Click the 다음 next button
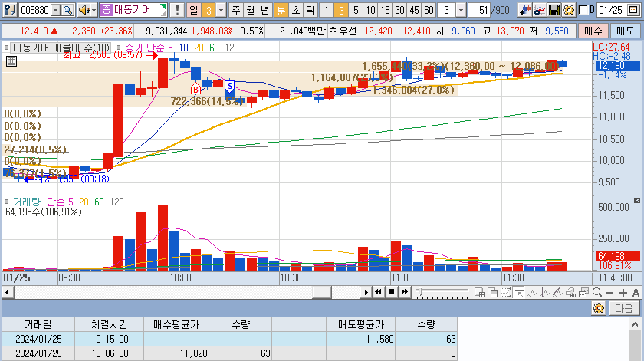The width and height of the screenshot is (644, 361). [x=624, y=308]
